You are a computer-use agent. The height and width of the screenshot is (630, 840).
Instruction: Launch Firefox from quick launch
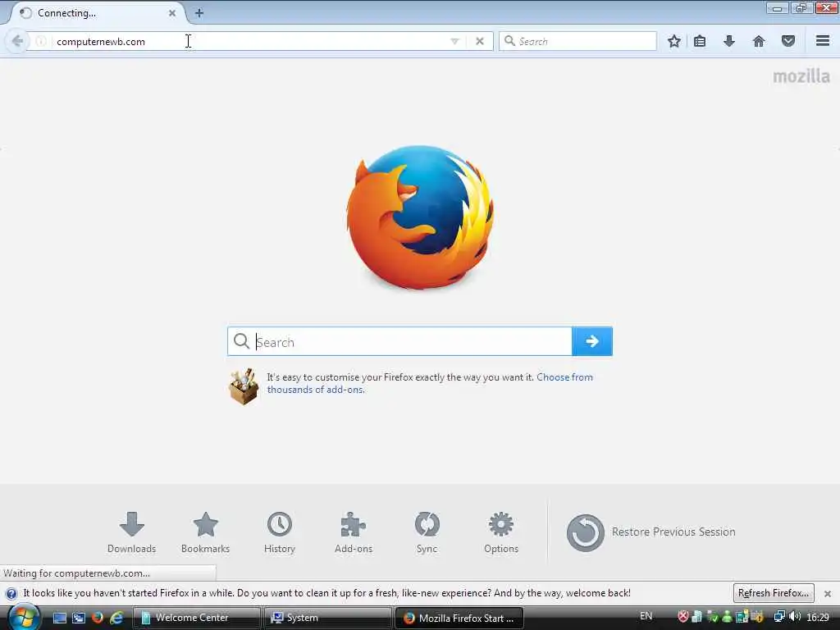click(x=97, y=618)
